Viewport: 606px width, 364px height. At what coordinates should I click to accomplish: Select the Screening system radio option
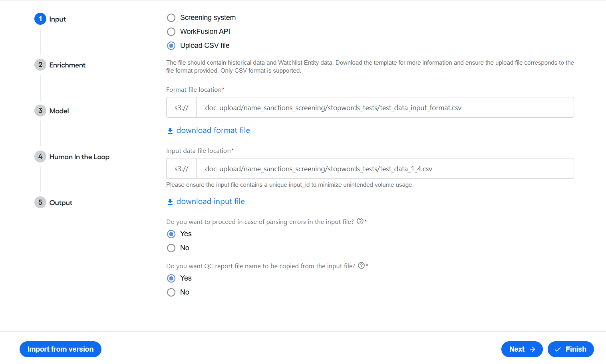point(171,18)
